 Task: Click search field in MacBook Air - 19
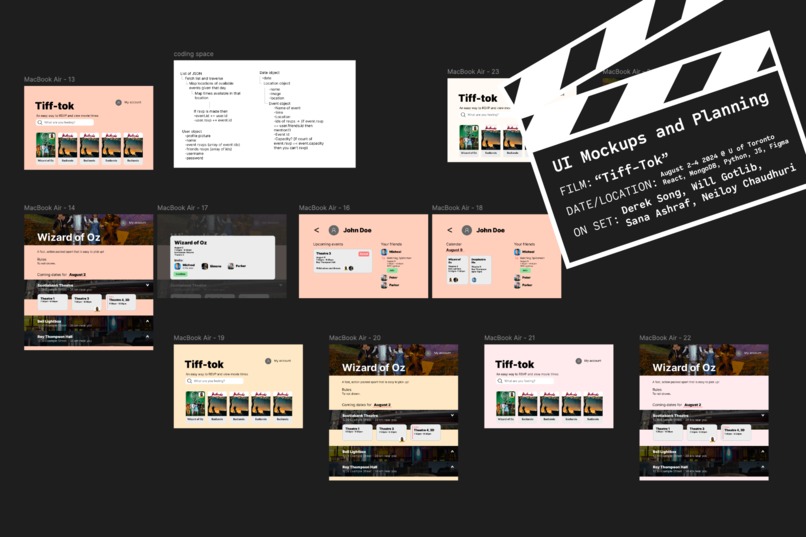click(214, 381)
